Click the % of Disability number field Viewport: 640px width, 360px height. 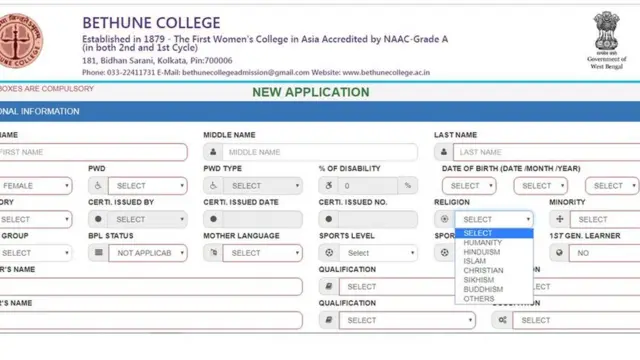coord(368,186)
